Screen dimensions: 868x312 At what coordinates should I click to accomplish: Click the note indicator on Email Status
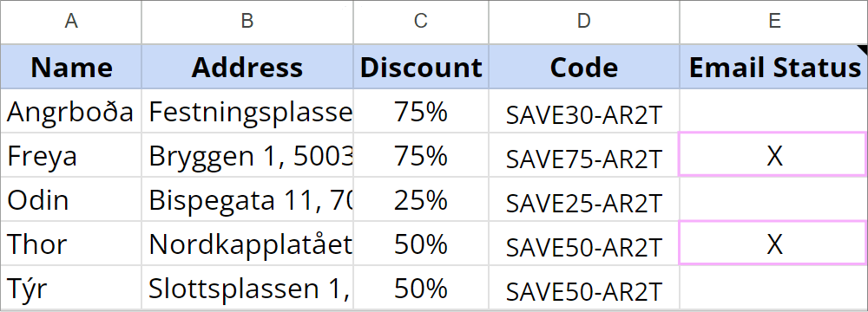(863, 49)
